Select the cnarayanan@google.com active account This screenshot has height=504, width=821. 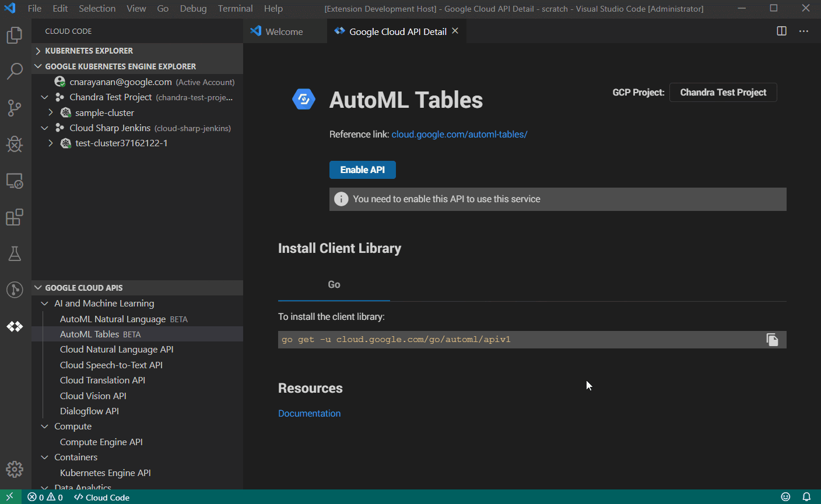pyautogui.click(x=137, y=82)
